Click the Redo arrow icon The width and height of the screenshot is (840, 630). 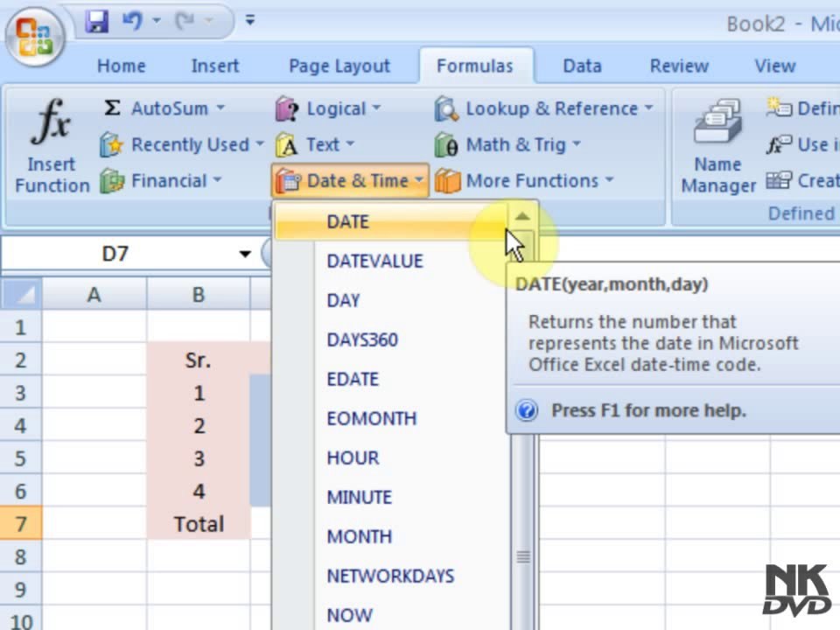tap(185, 21)
